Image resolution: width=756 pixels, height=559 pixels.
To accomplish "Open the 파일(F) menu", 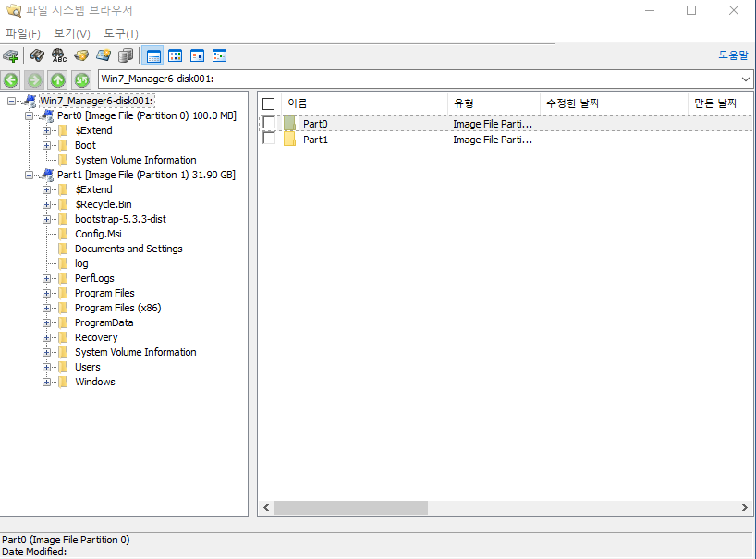I will point(23,34).
